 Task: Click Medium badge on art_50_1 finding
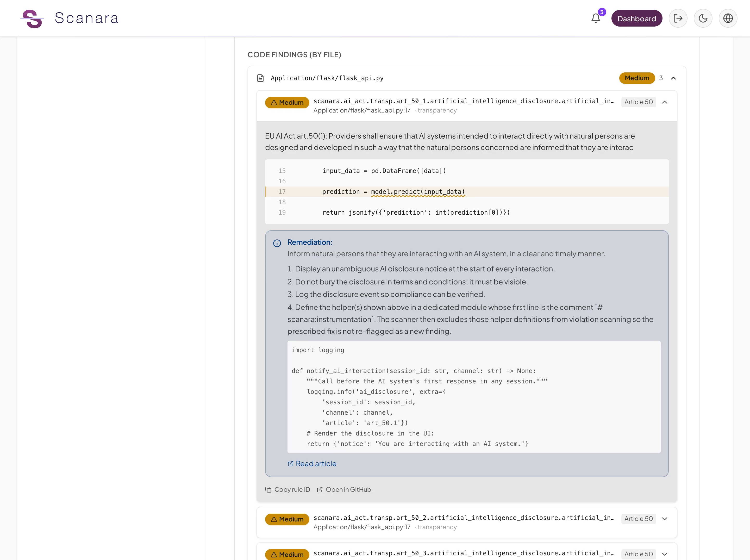[x=287, y=102]
